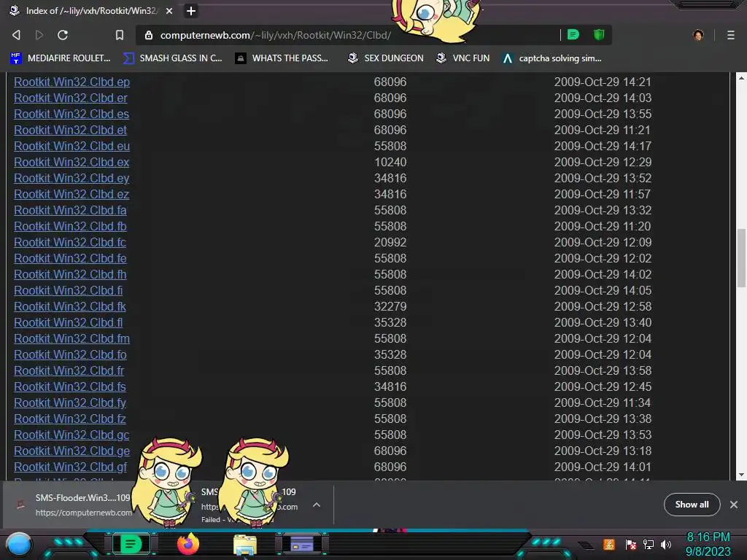The image size is (747, 560).
Task: Open link Rootkit.Win32.Clbd.fy
Action: [70, 402]
